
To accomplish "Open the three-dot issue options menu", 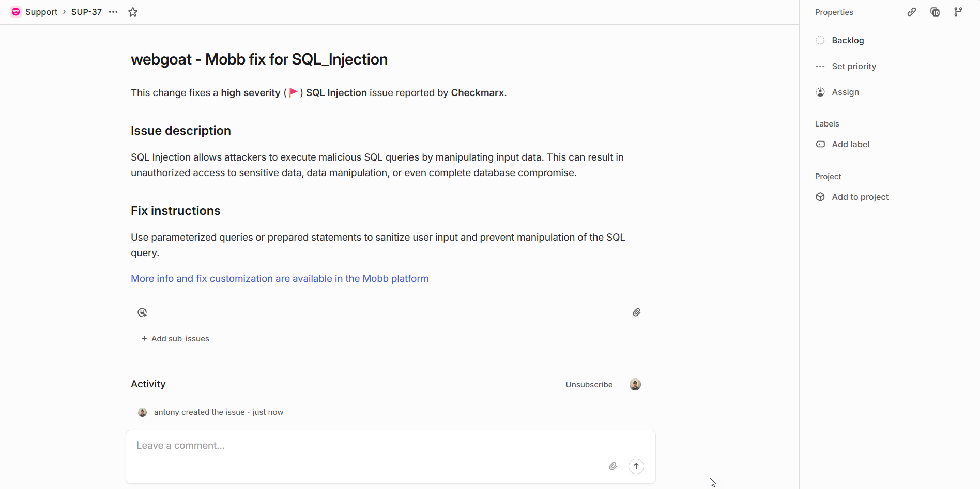I will (x=113, y=12).
